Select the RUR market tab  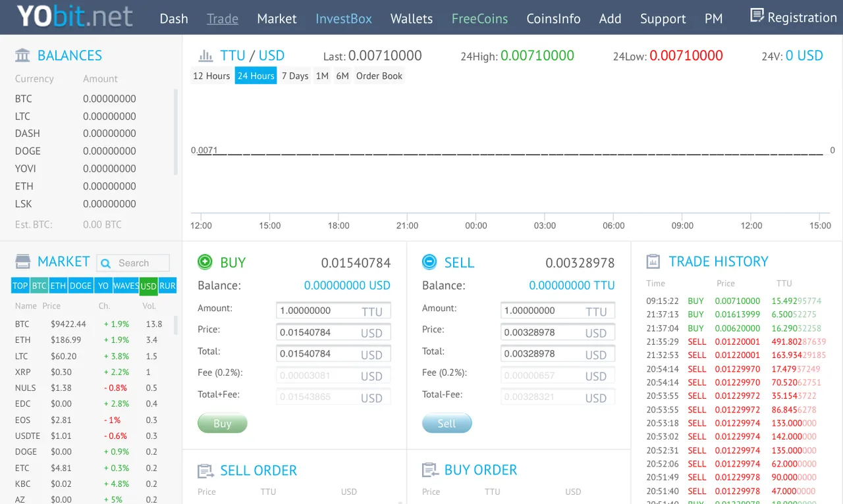167,286
